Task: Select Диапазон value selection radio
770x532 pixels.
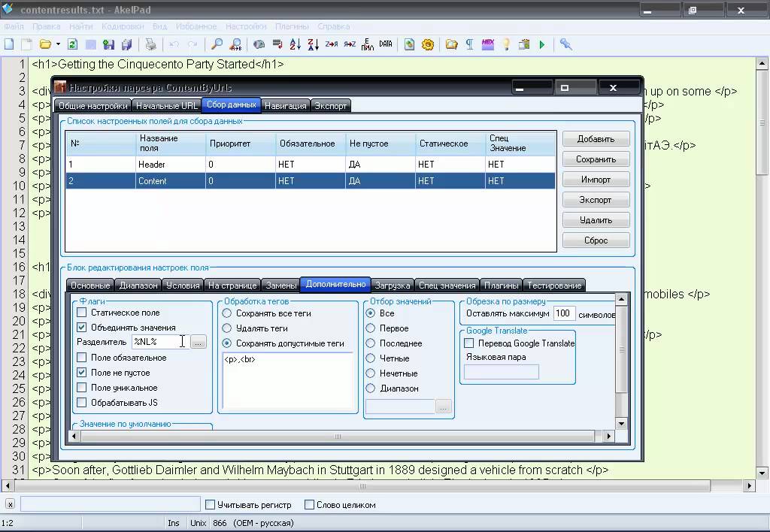Action: [x=371, y=388]
